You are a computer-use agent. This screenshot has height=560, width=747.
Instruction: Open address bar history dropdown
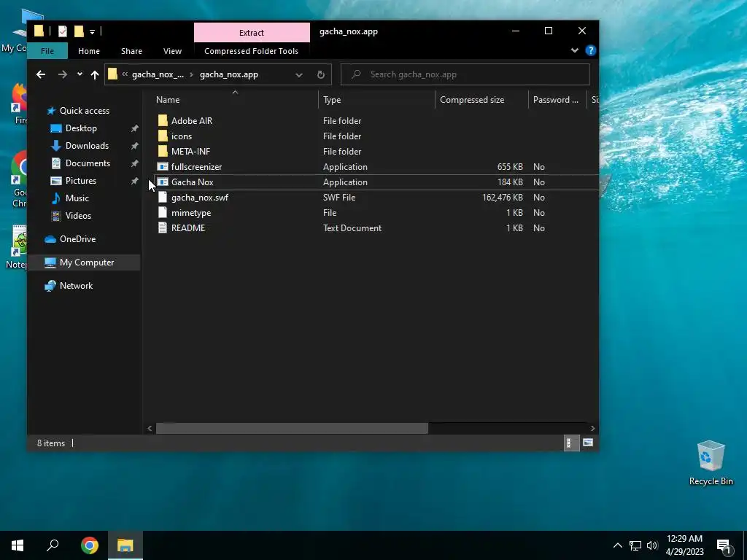(298, 75)
